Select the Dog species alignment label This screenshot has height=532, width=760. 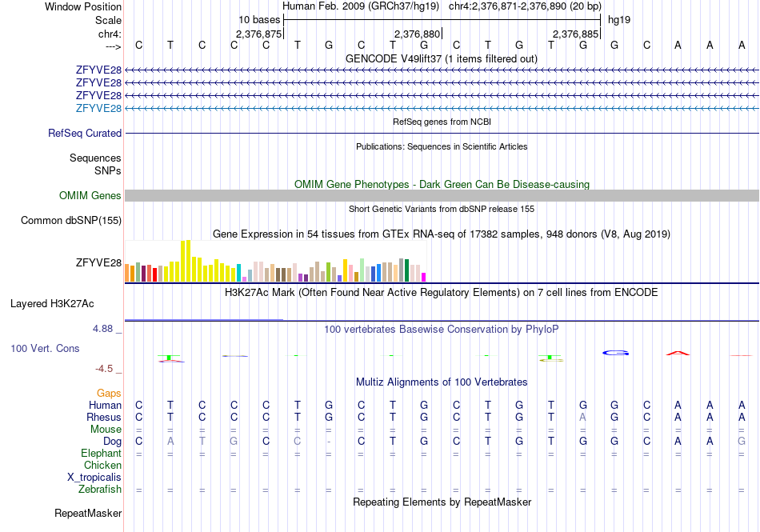112,442
